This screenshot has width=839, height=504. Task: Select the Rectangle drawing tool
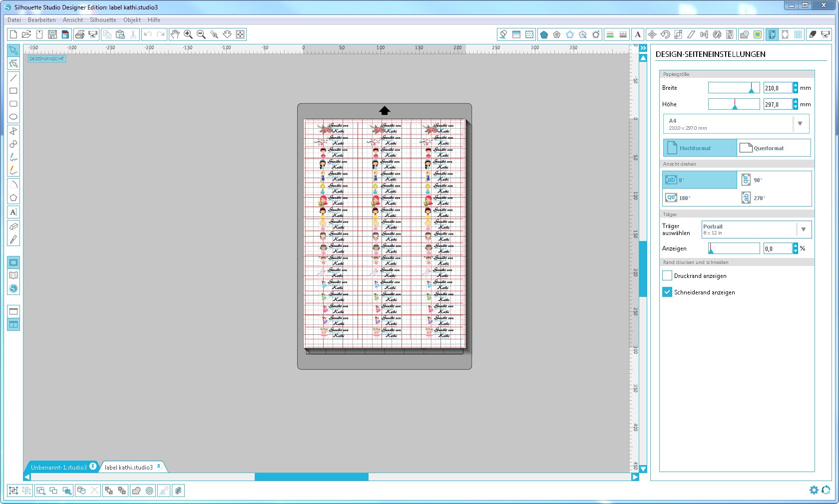pyautogui.click(x=13, y=91)
